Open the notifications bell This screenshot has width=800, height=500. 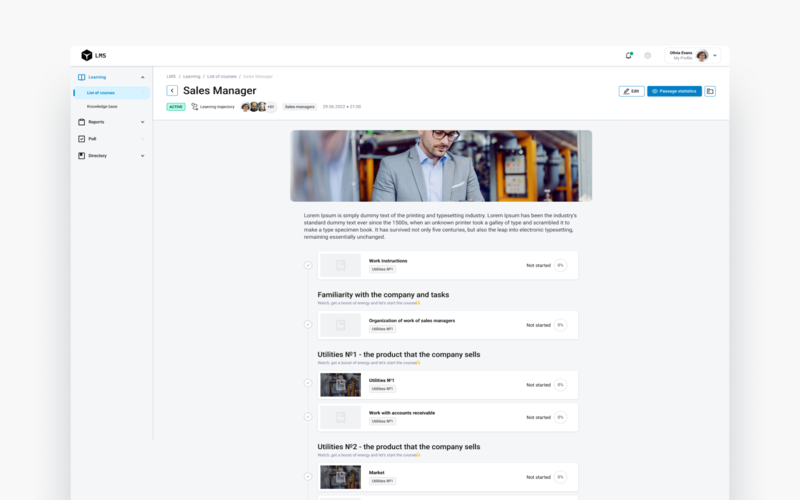(628, 55)
